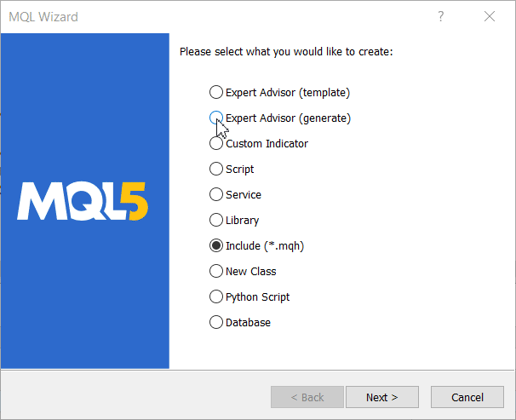Click the MQL Wizard title text
This screenshot has height=420, width=516.
[x=43, y=17]
